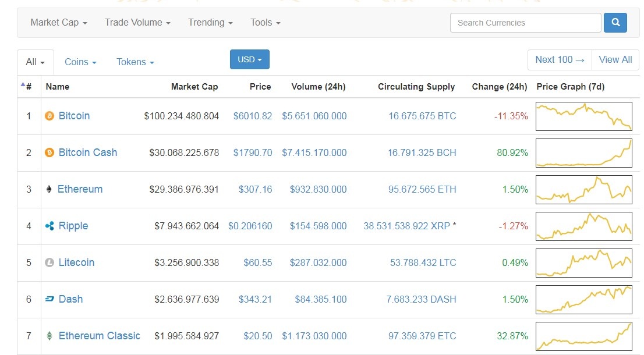Open the Tools menu
The height and width of the screenshot is (355, 644).
[264, 22]
